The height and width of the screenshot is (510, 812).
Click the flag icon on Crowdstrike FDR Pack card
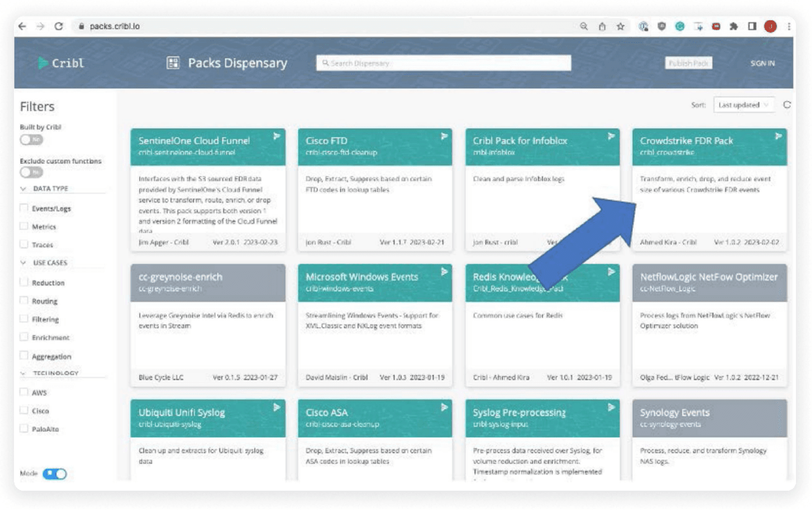778,136
